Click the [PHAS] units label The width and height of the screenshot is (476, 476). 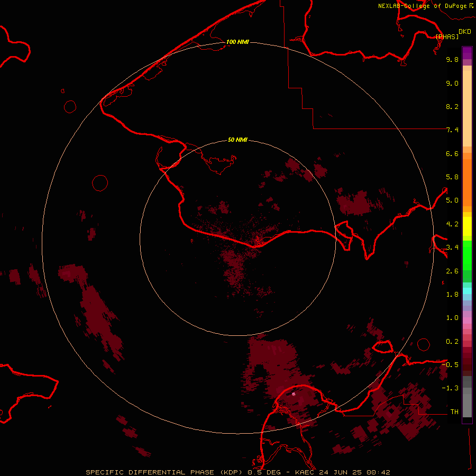[x=447, y=36]
